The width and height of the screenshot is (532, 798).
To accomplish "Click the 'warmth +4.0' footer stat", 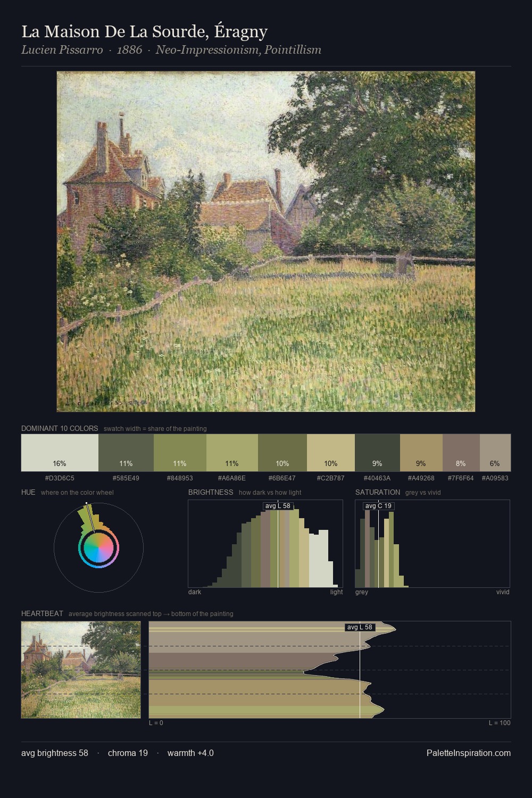I will 190,753.
